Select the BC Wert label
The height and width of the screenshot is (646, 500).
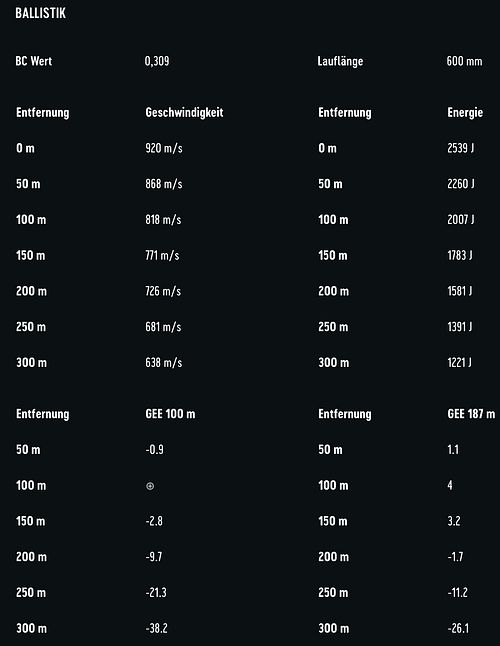point(34,61)
